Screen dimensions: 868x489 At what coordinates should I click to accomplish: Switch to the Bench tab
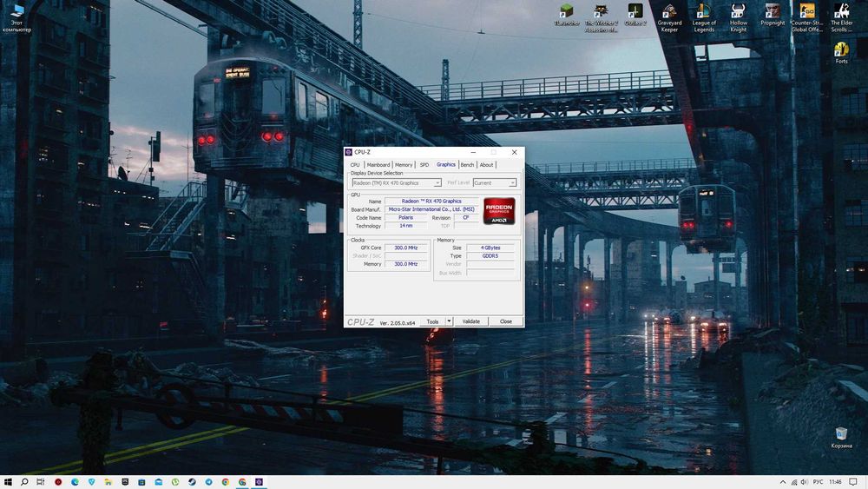pos(467,164)
